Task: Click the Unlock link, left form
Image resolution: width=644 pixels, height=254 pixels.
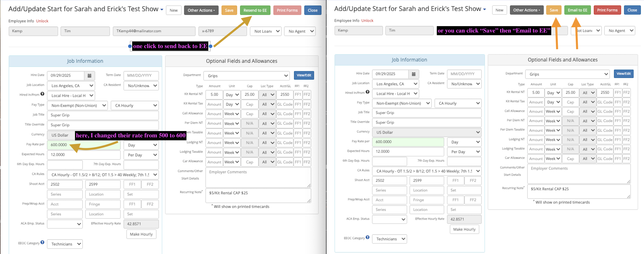Action: (x=42, y=21)
